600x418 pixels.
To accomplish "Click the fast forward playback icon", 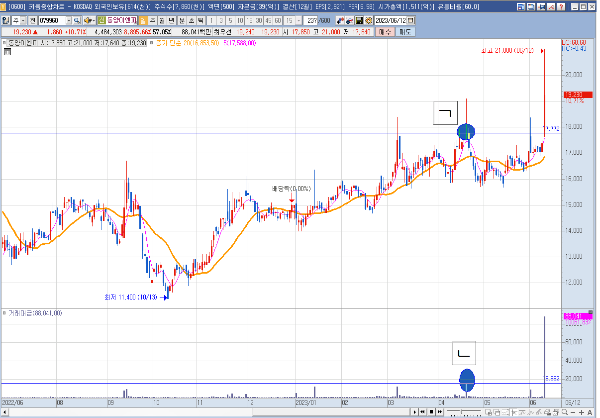I will click(440, 412).
